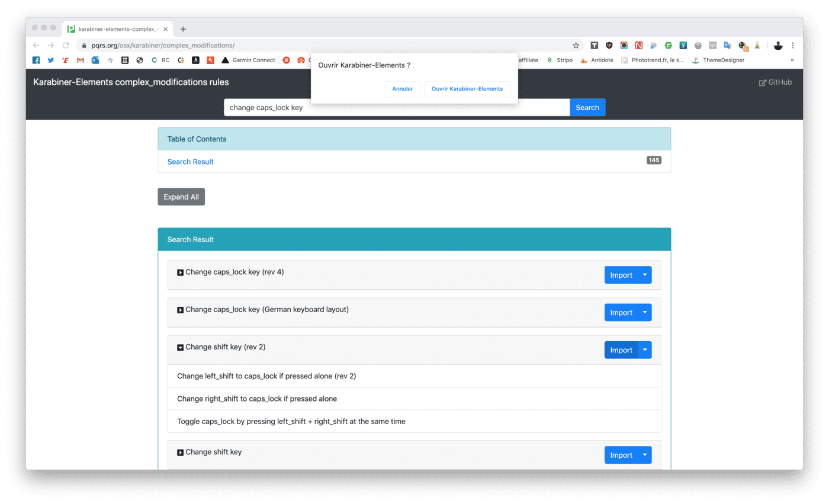Import Change shift key (rev 2)

[621, 350]
